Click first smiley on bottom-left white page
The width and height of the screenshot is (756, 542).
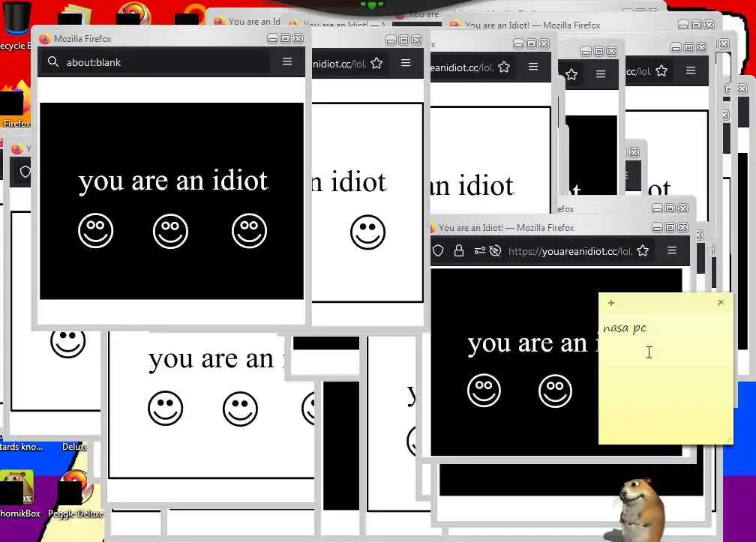point(165,408)
